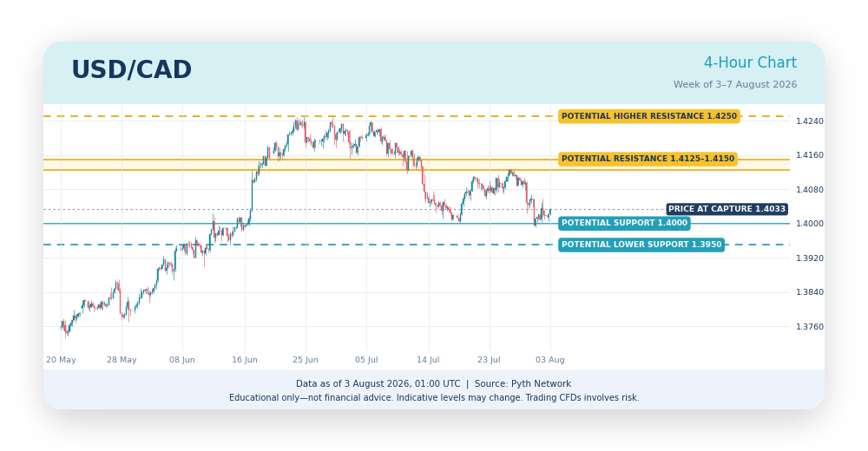Screen dimensions: 868x451
Task: Click the 1.4240 price axis tick
Action: click(809, 121)
